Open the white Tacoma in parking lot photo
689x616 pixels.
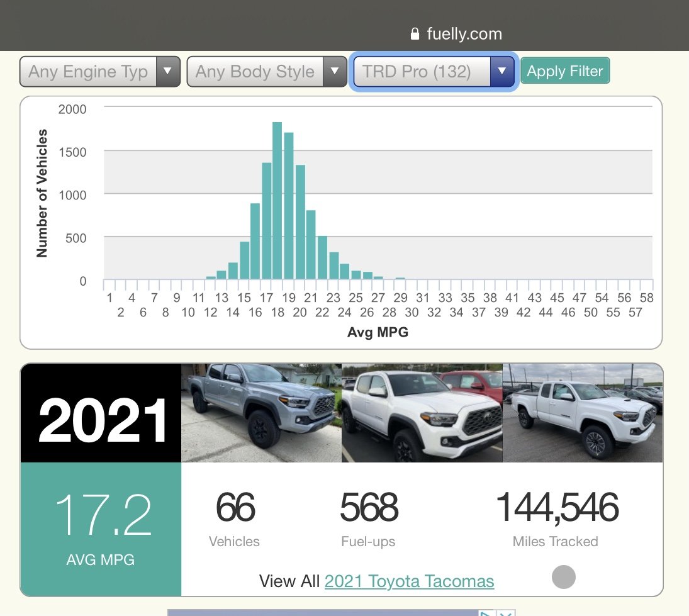583,413
